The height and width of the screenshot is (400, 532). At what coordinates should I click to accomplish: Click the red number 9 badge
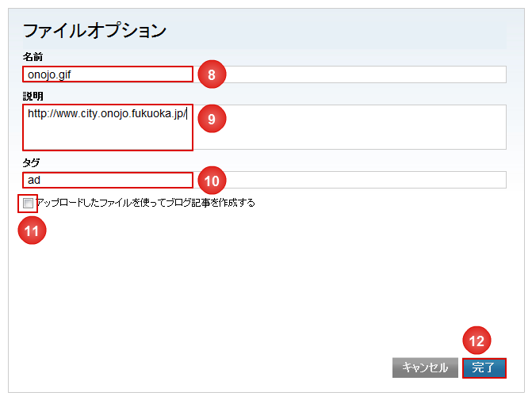(212, 119)
